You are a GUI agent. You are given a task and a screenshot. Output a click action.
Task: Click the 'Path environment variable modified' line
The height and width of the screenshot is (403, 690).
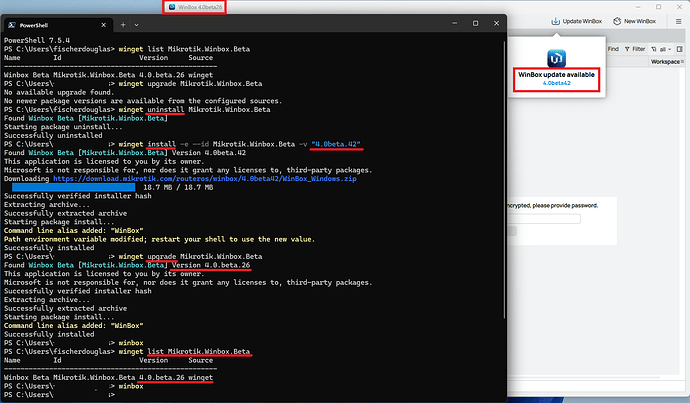(x=159, y=239)
